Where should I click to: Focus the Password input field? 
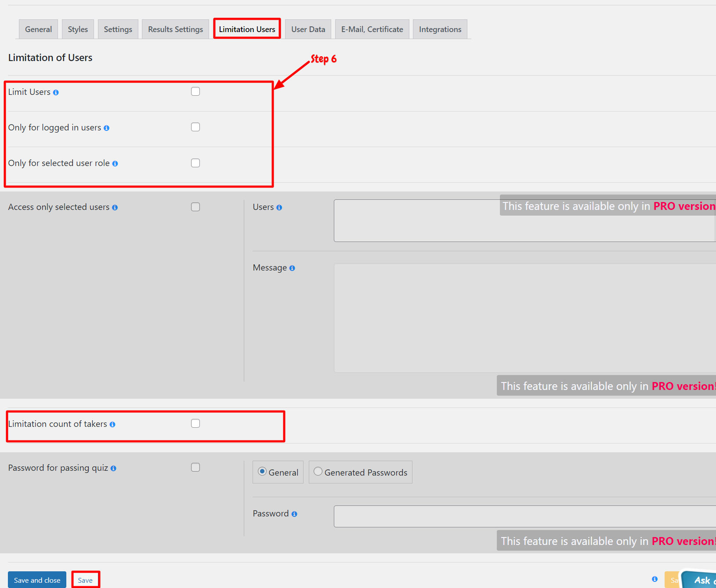(x=525, y=516)
